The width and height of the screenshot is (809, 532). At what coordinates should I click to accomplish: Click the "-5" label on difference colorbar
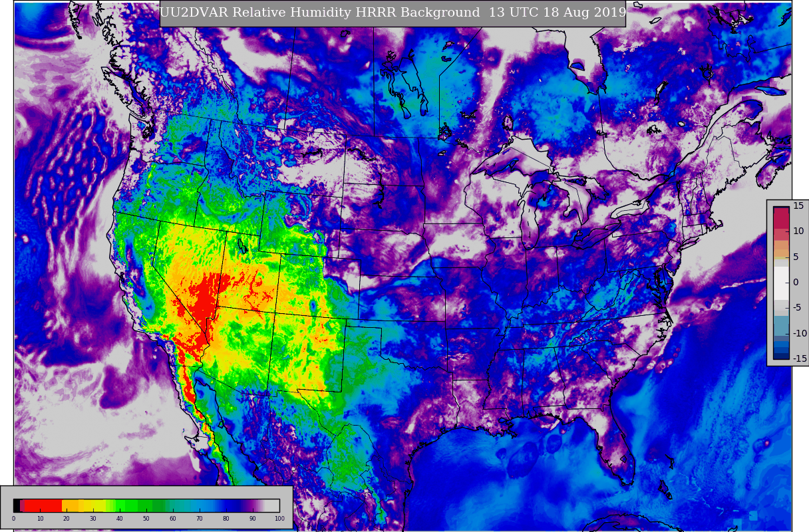tap(797, 307)
